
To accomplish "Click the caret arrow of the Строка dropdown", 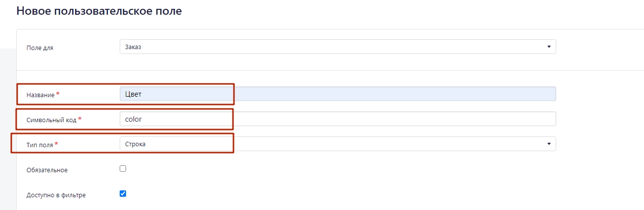I will click(x=549, y=144).
